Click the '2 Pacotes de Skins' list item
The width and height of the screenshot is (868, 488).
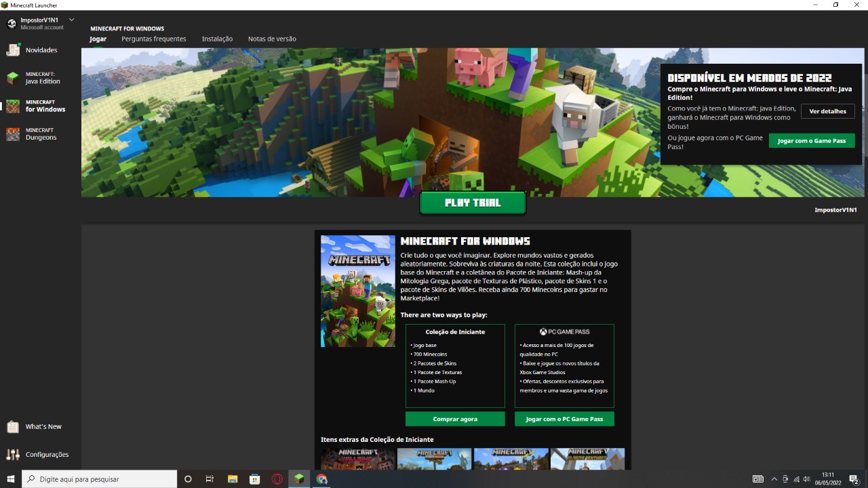433,363
